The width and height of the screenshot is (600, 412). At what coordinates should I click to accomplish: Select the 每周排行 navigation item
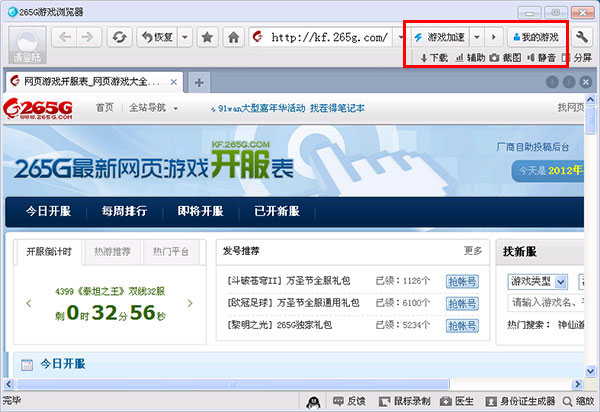(124, 211)
